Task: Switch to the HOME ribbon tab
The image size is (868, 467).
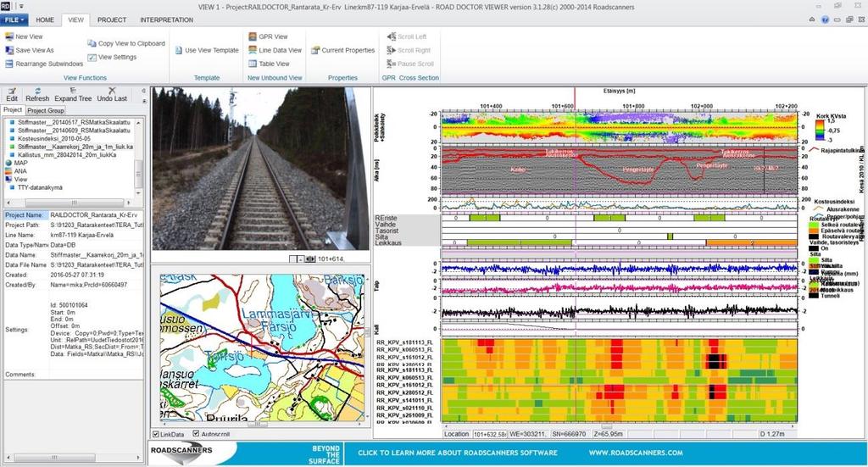Action: click(x=45, y=20)
